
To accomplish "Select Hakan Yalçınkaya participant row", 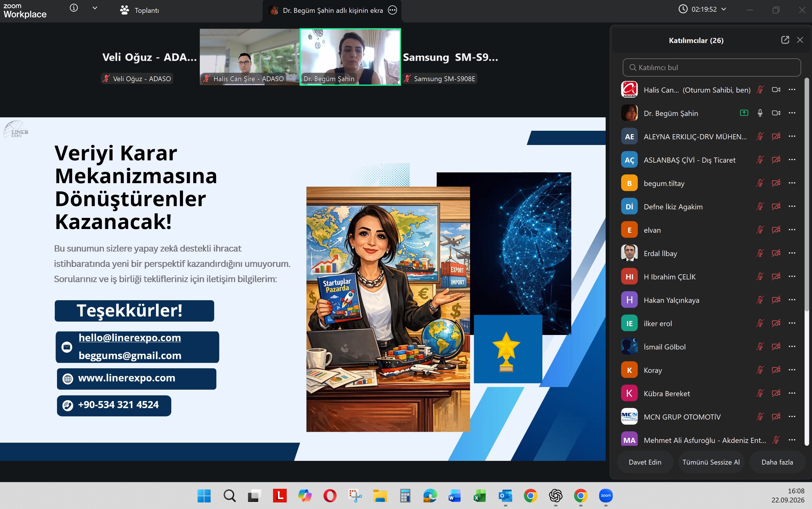I will pyautogui.click(x=708, y=300).
